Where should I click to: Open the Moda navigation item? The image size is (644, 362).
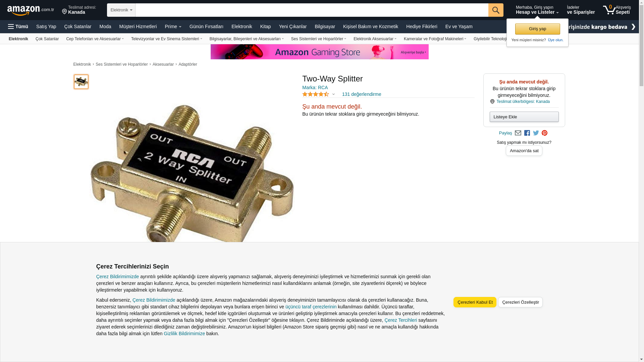coord(105,26)
